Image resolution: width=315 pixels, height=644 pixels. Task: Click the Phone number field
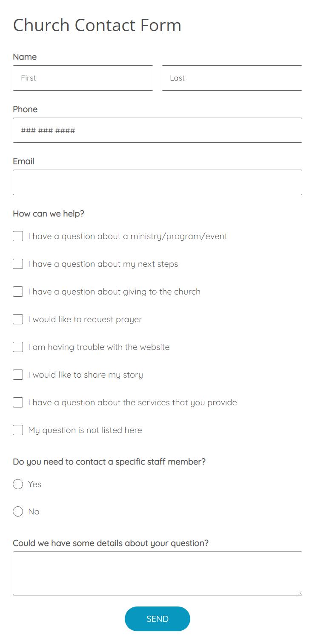coord(157,130)
